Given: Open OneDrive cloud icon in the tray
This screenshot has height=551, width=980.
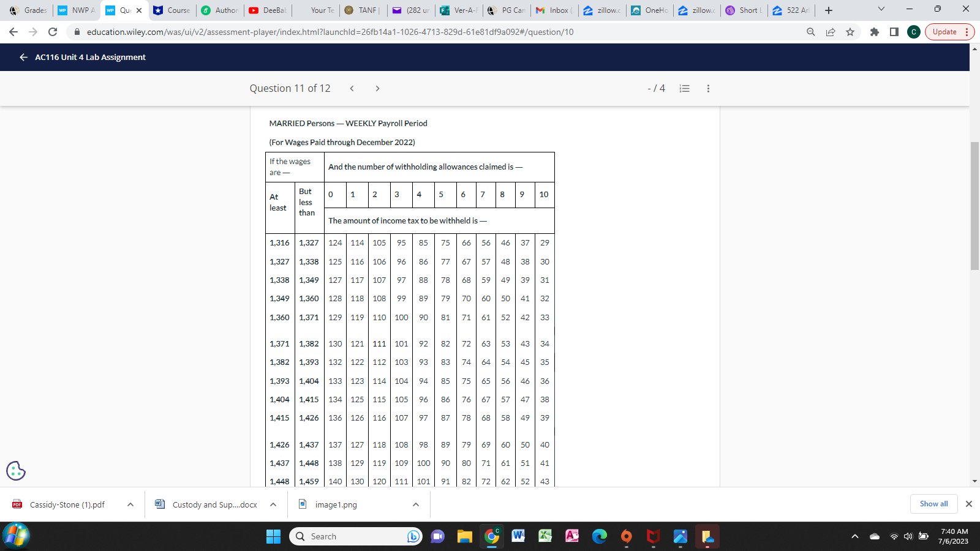Looking at the screenshot, I should (875, 536).
